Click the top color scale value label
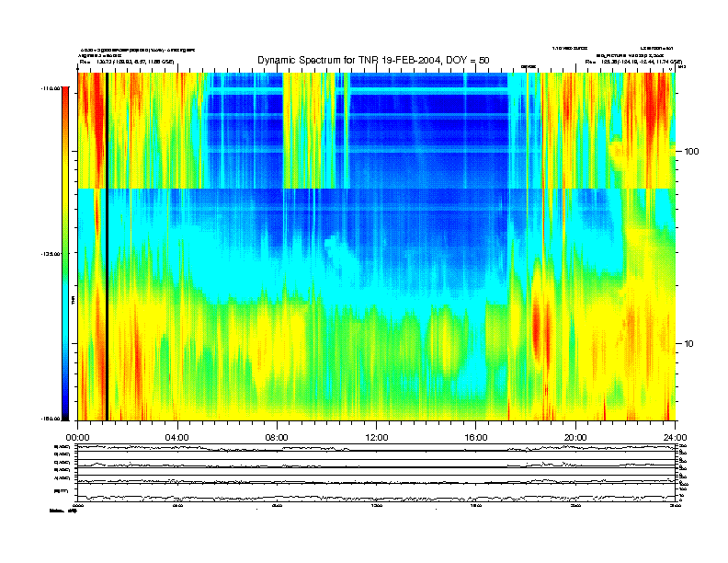The height and width of the screenshot is (563, 728). [50, 87]
